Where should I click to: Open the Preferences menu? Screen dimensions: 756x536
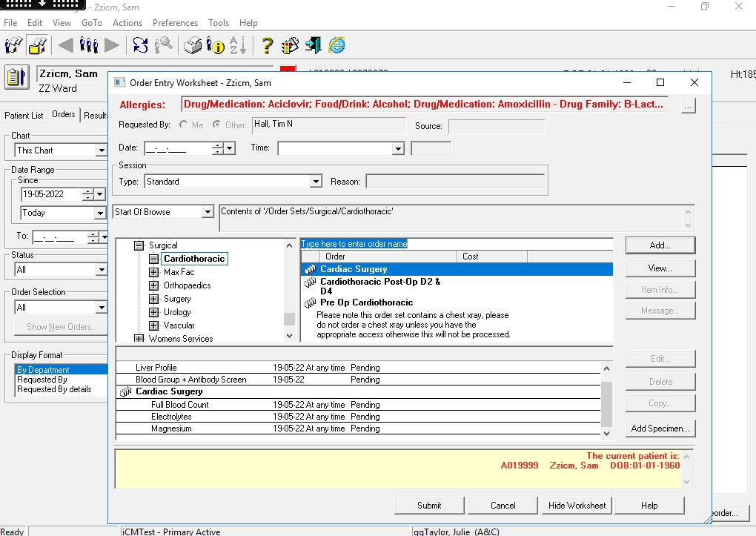175,23
